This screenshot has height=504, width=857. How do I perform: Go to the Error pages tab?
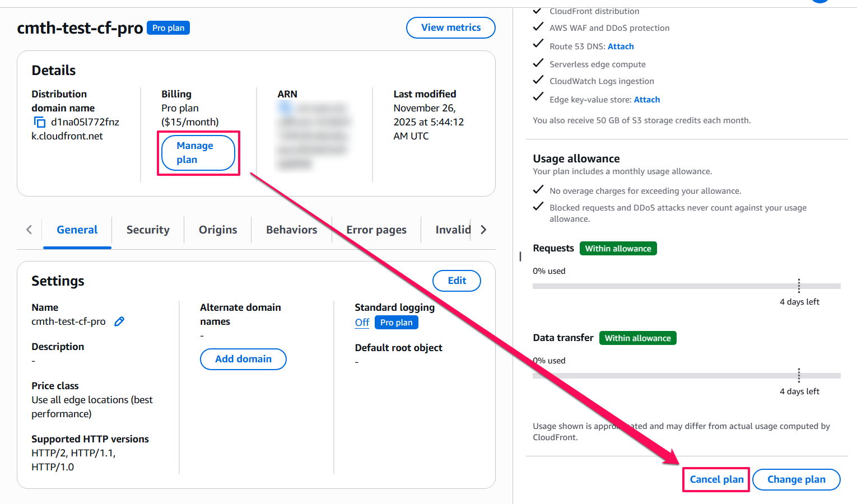(x=376, y=230)
